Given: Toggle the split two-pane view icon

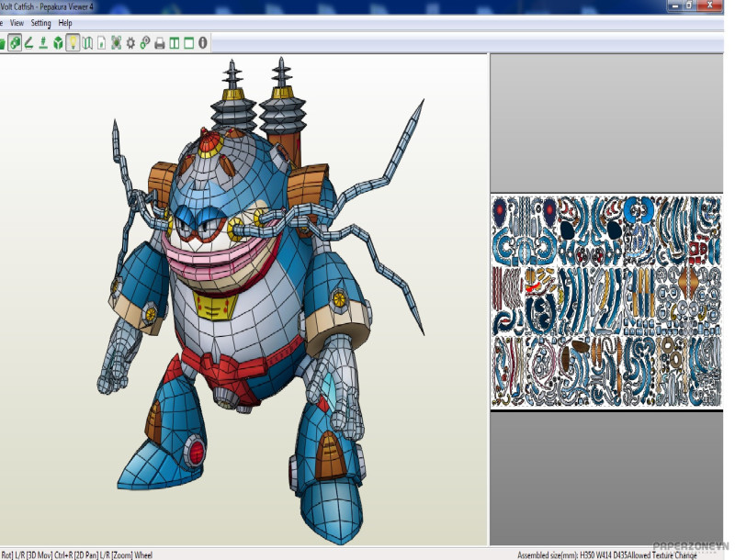Looking at the screenshot, I should [174, 42].
